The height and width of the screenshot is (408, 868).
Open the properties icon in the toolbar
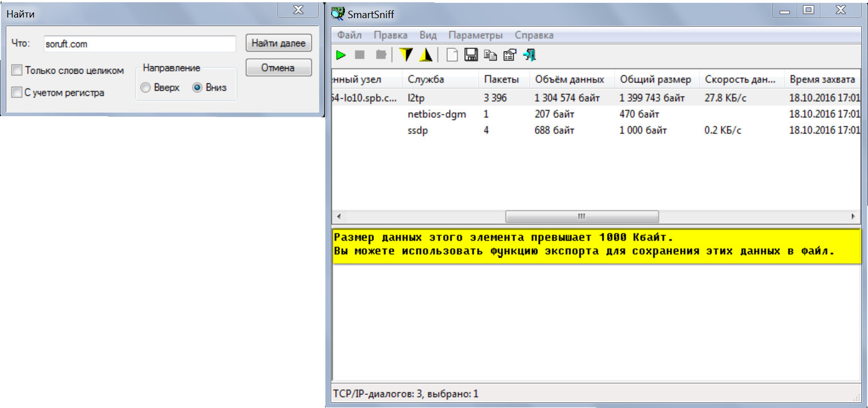tap(510, 55)
